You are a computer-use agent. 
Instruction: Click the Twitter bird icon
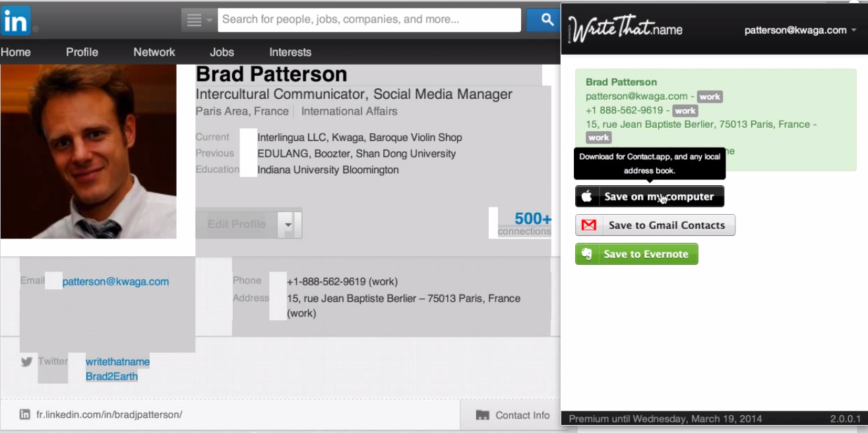pyautogui.click(x=26, y=361)
